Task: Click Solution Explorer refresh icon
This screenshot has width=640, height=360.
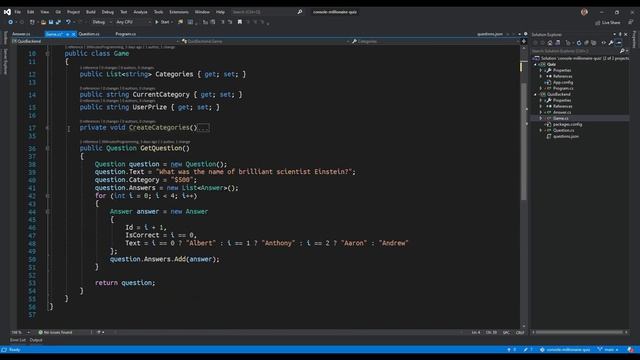Action: coord(578,43)
